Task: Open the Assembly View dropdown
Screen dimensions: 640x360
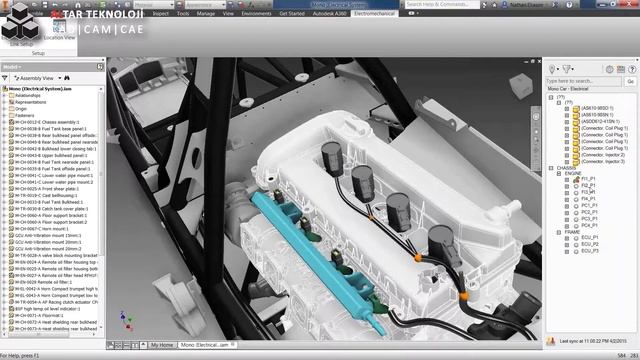Action: pyautogui.click(x=60, y=78)
